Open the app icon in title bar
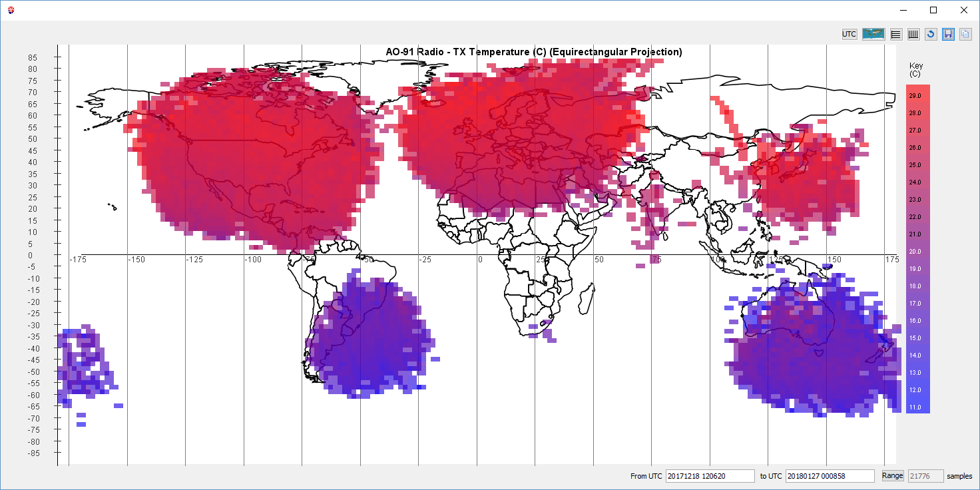The width and height of the screenshot is (980, 490). tap(10, 11)
